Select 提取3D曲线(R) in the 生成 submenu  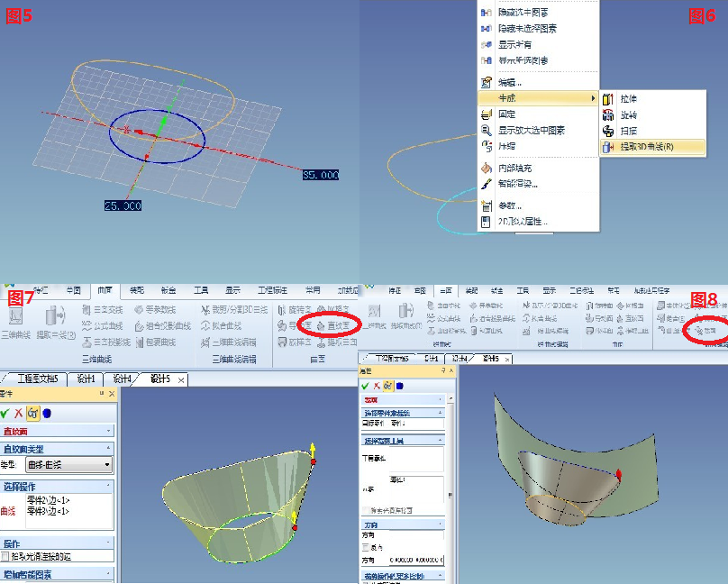[653, 147]
